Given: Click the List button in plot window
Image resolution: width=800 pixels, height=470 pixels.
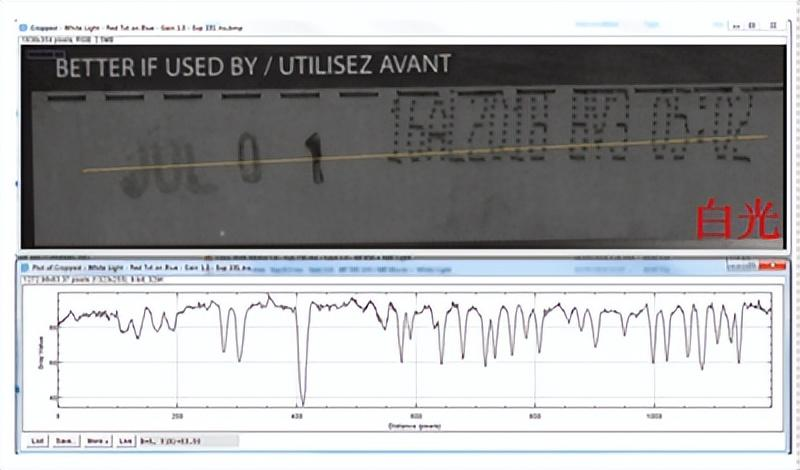Looking at the screenshot, I should coord(38,440).
